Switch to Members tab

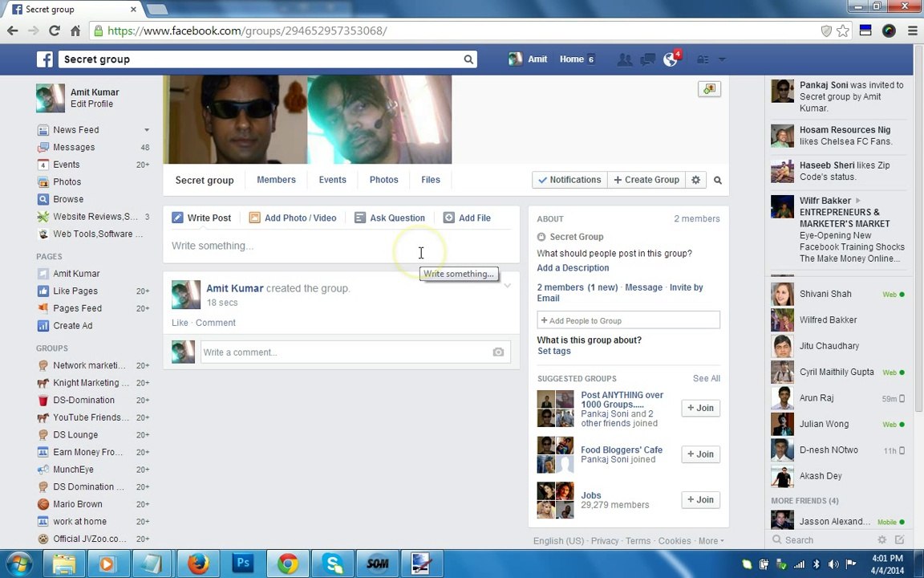(x=277, y=180)
